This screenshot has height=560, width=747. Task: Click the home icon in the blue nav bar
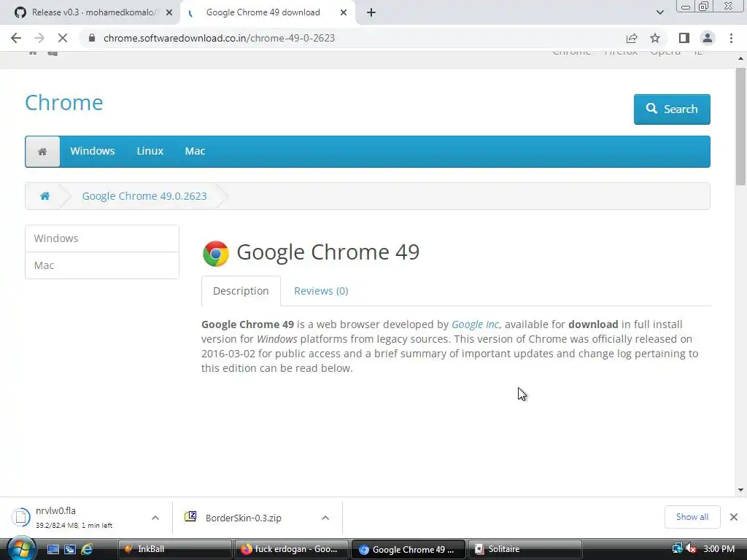(42, 152)
